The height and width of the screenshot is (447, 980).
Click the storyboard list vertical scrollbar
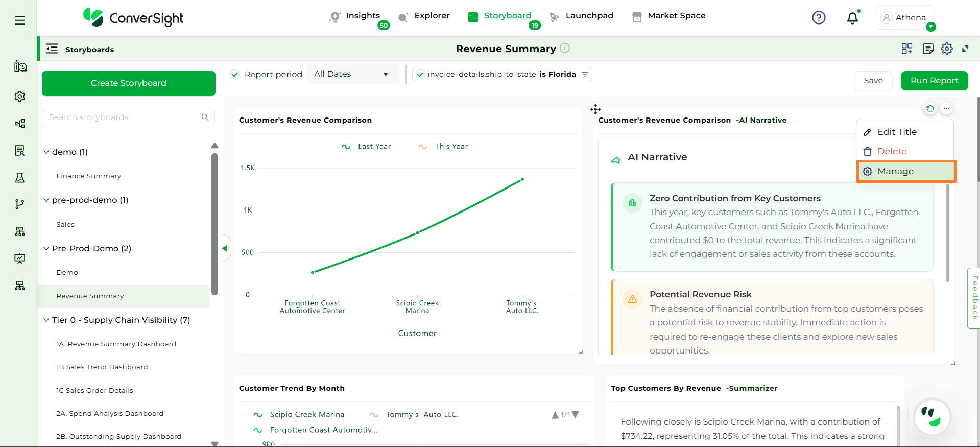pos(214,225)
